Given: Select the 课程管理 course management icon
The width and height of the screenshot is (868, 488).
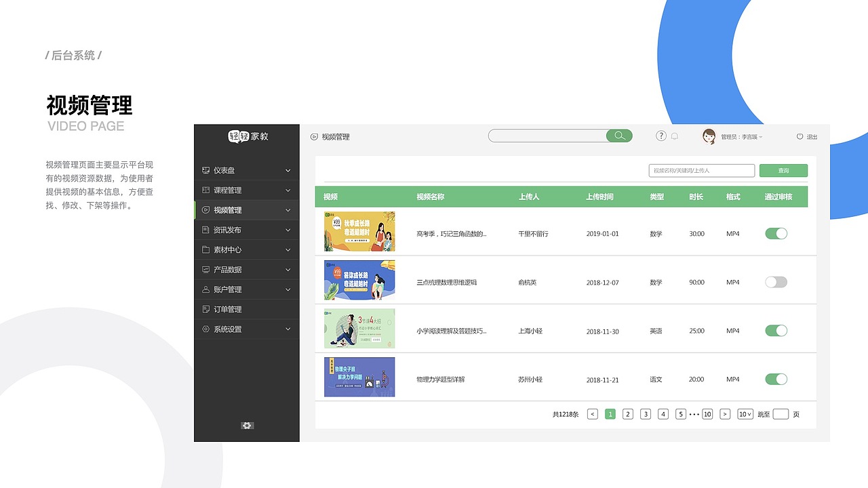Looking at the screenshot, I should pyautogui.click(x=207, y=190).
